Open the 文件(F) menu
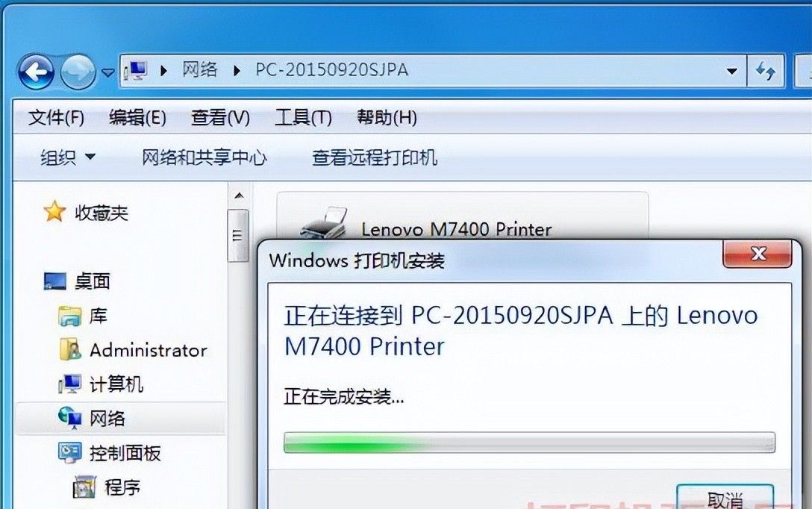Image resolution: width=812 pixels, height=509 pixels. 56,118
